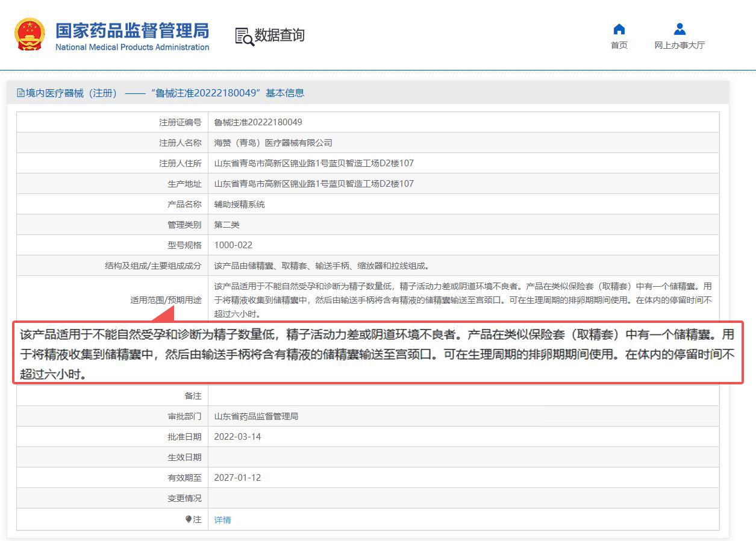Screen dimensions: 756x541
Task: Click the document icon before 境内医疗器械
Action: (x=20, y=93)
